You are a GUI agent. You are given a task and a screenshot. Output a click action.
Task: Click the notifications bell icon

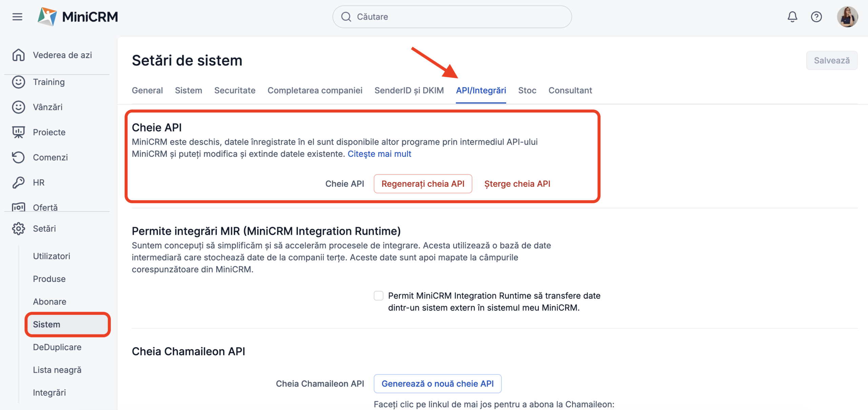click(x=792, y=17)
